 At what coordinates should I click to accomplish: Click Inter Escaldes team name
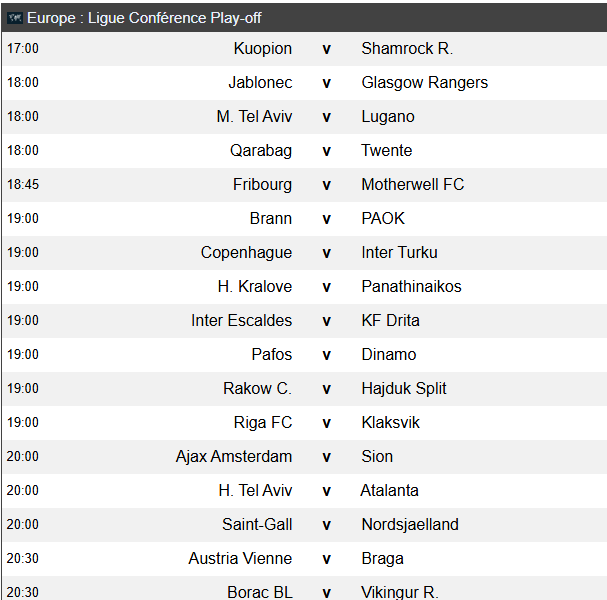(242, 321)
